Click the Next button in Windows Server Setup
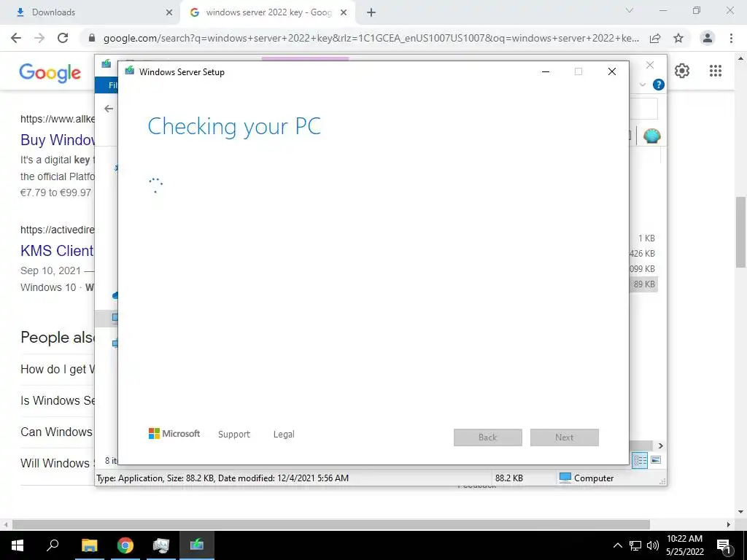The width and height of the screenshot is (747, 560). 564,437
